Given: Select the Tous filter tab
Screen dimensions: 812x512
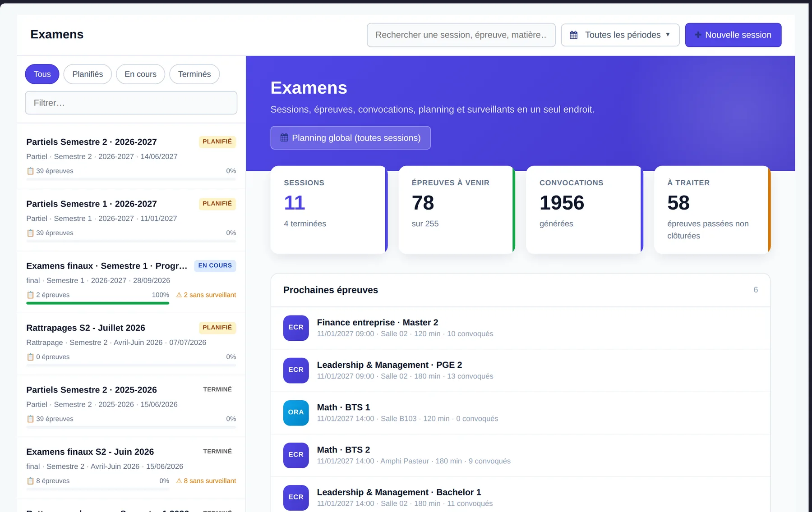Looking at the screenshot, I should coord(42,74).
